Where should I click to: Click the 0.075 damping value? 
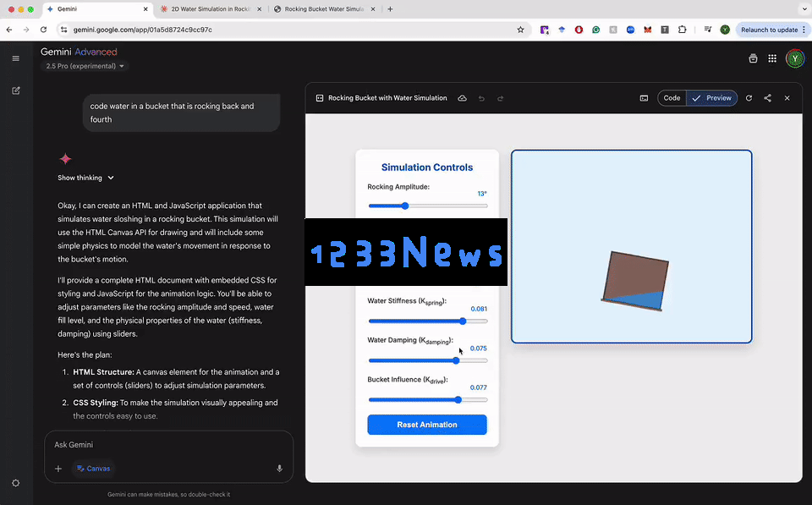pos(479,348)
